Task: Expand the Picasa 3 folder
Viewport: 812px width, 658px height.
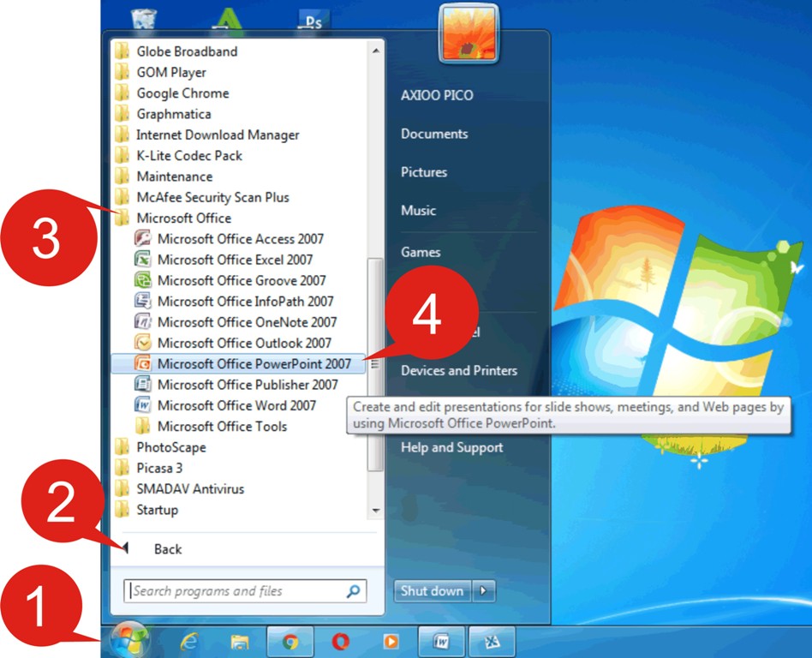Action: 149,468
